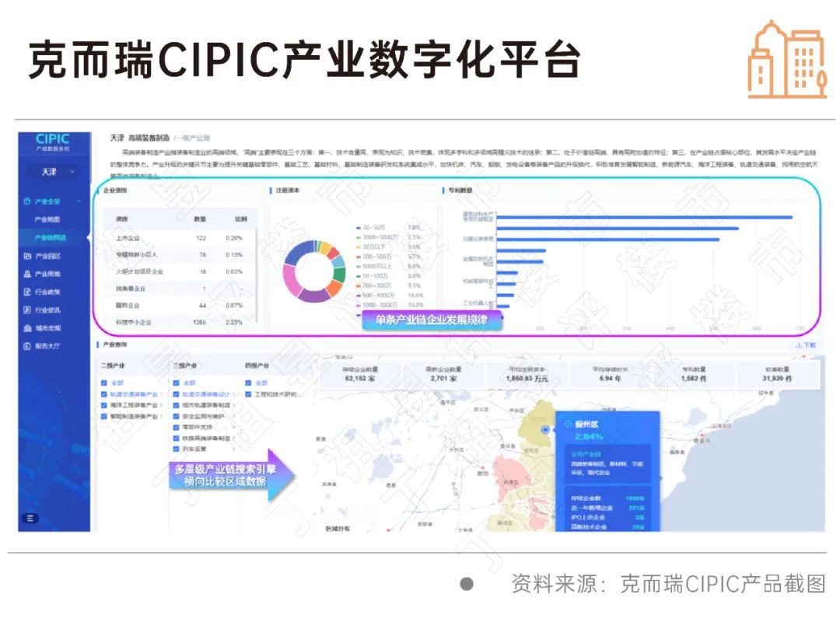Toggle the 轨道交通装备产业 checkbox

tap(104, 394)
